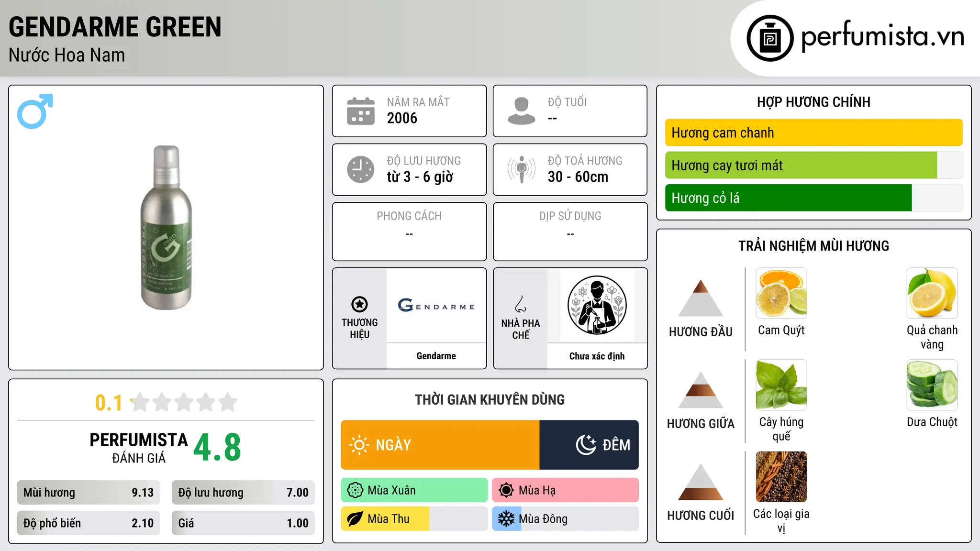The width and height of the screenshot is (980, 551).
Task: Click the moon icon in the Đêm bar
Action: click(x=586, y=445)
